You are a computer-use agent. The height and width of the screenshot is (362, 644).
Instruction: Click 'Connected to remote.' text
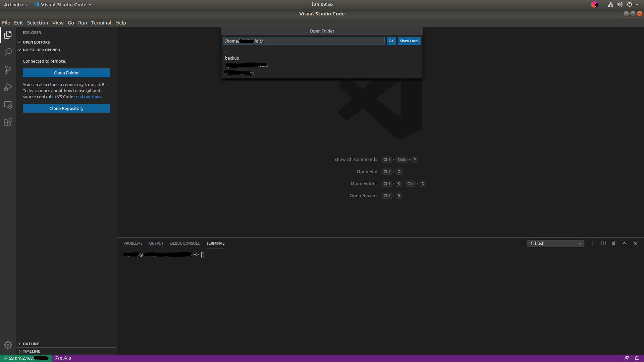(44, 61)
